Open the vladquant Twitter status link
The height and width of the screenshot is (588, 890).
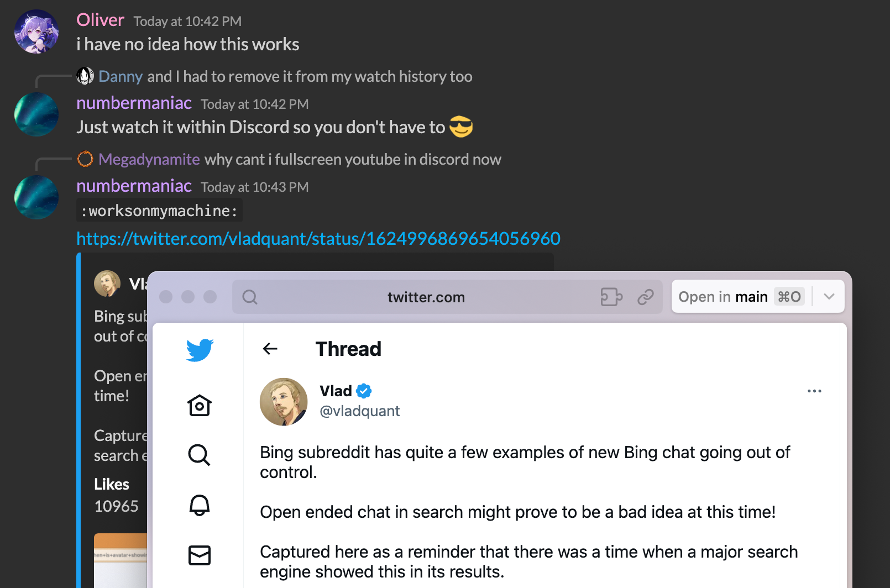(318, 239)
